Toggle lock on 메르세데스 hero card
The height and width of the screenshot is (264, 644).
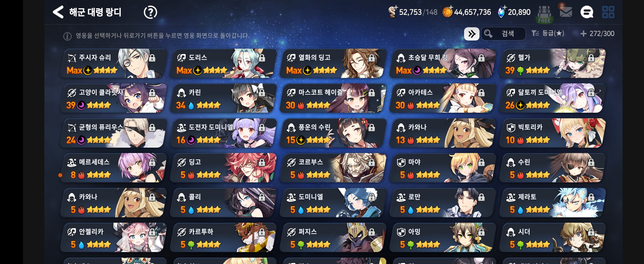pos(152,163)
